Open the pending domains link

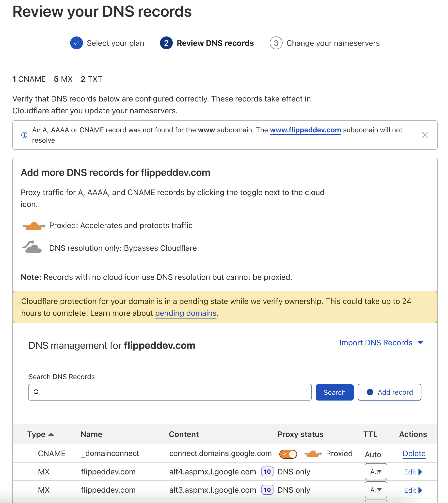tap(186, 313)
